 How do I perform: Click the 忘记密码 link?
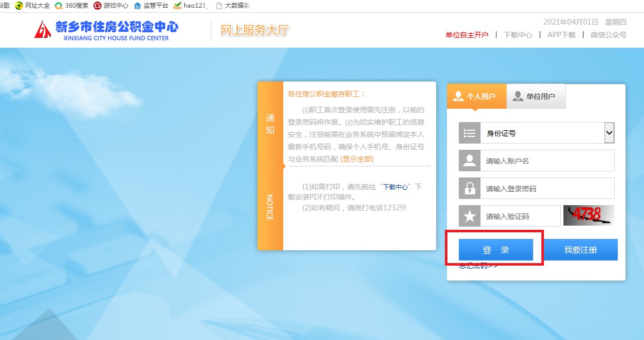tap(478, 266)
